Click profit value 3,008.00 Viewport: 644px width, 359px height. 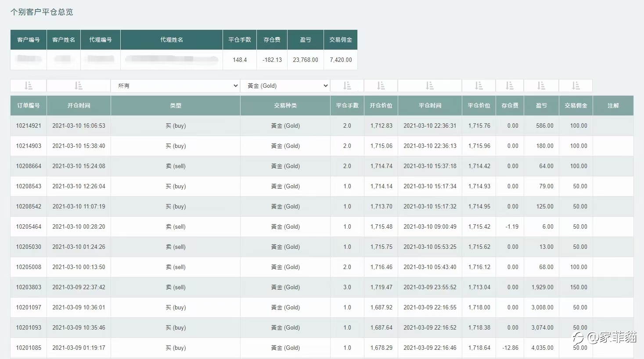pos(542,307)
